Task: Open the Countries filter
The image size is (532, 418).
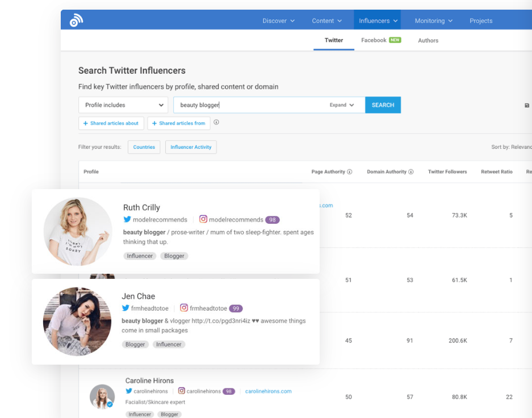Action: pyautogui.click(x=144, y=147)
